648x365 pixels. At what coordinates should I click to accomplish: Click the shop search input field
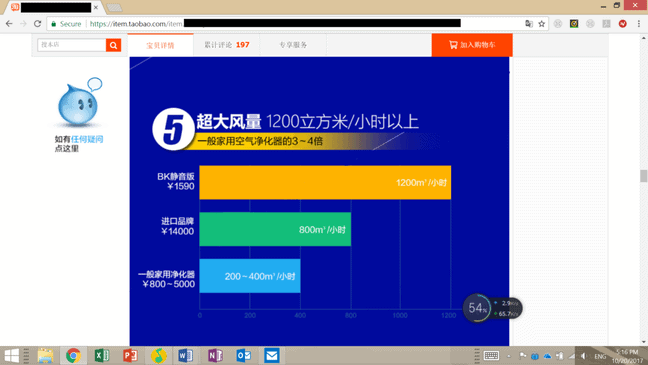click(72, 45)
